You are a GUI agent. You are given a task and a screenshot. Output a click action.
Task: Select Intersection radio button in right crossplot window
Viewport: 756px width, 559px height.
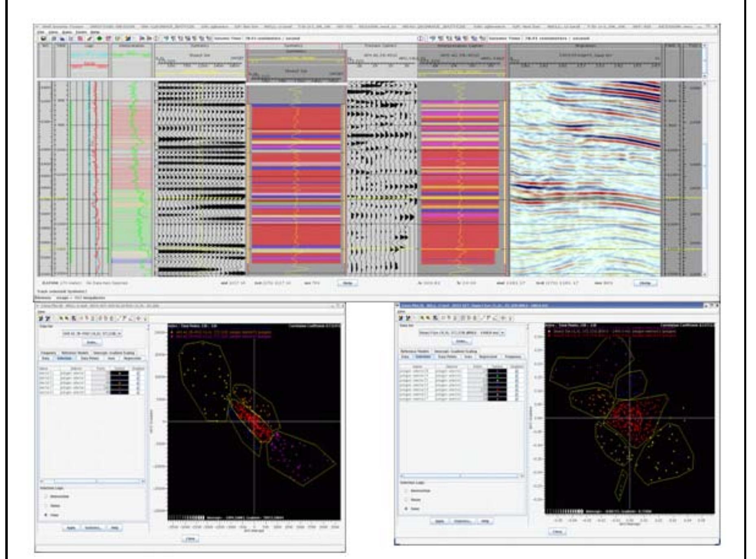click(x=406, y=491)
